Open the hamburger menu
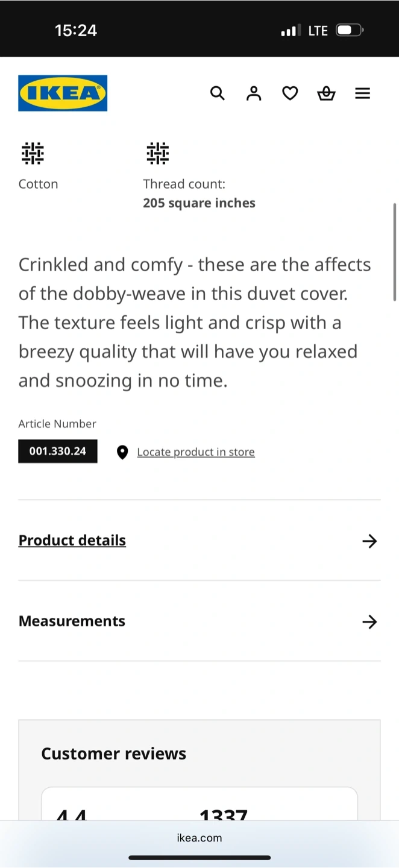 point(362,93)
